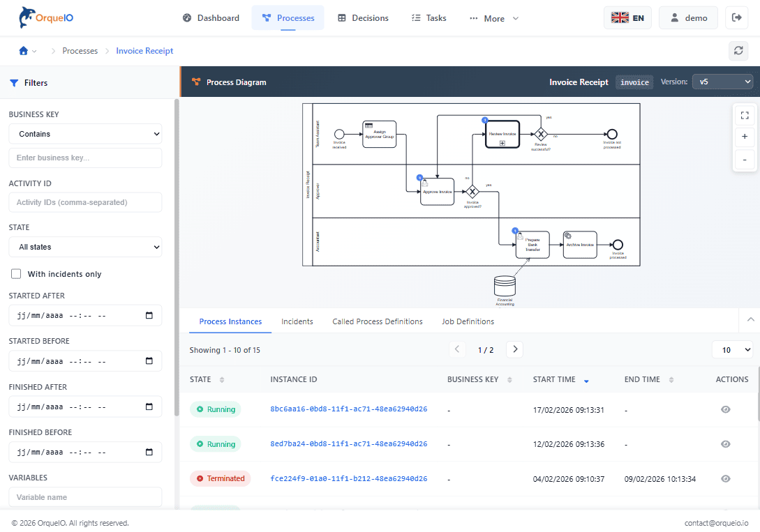Open the page size 10 dropdown
This screenshot has width=760, height=532.
(732, 349)
